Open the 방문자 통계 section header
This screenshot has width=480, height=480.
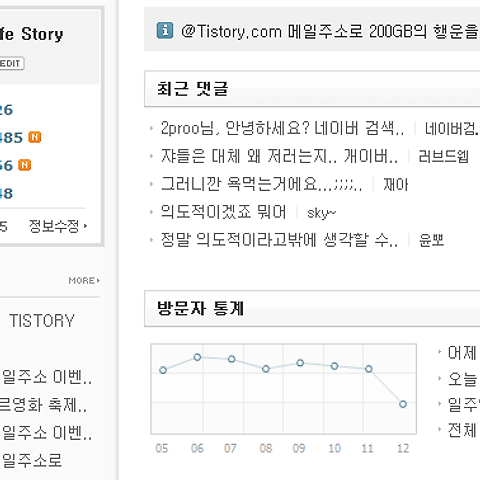point(200,308)
